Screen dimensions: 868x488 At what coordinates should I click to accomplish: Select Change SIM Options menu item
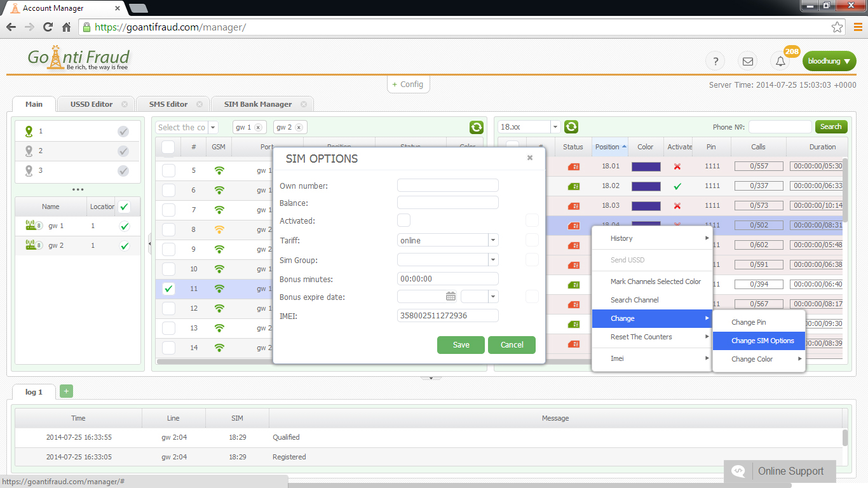coord(762,341)
